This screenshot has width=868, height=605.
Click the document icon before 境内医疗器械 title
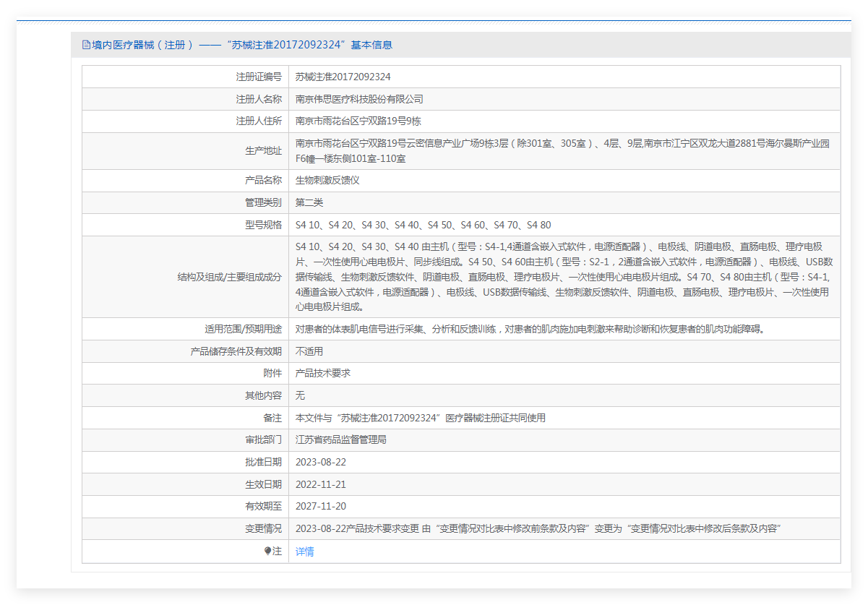(x=86, y=45)
